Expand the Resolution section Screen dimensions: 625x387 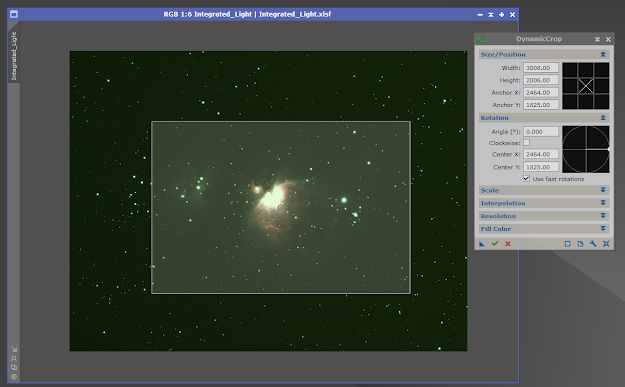(603, 216)
